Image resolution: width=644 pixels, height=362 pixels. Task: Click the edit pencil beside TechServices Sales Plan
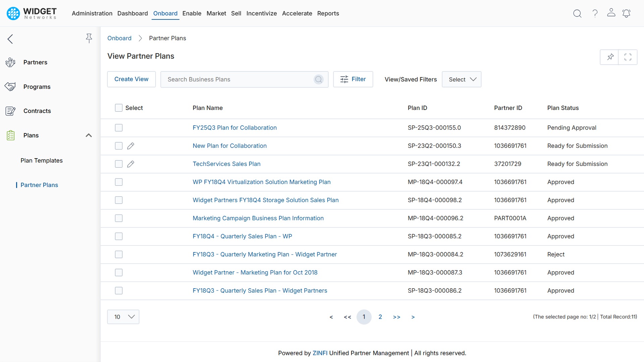pos(130,164)
